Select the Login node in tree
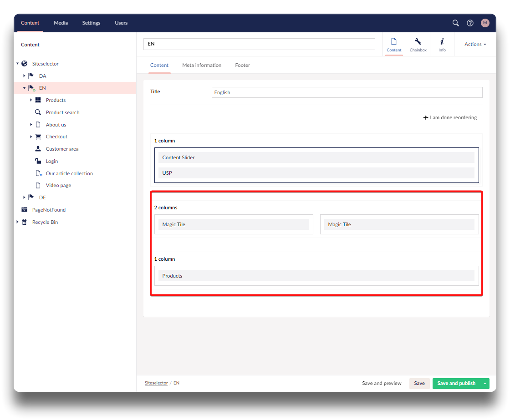 [51, 161]
